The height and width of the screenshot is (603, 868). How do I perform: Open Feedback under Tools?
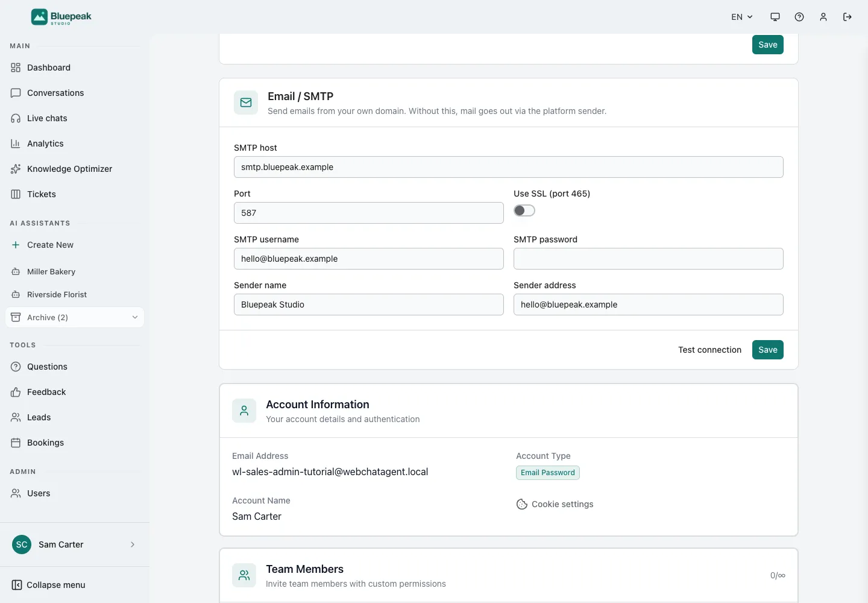tap(75, 392)
